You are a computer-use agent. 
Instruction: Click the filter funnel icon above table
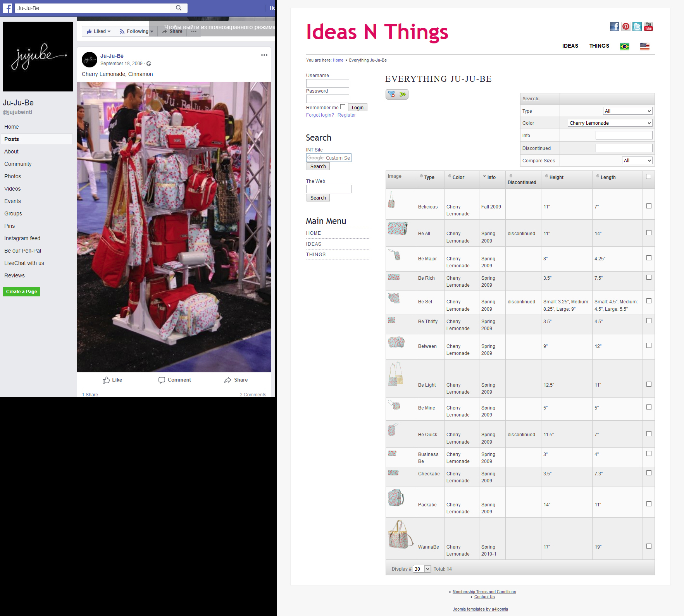[x=391, y=94]
